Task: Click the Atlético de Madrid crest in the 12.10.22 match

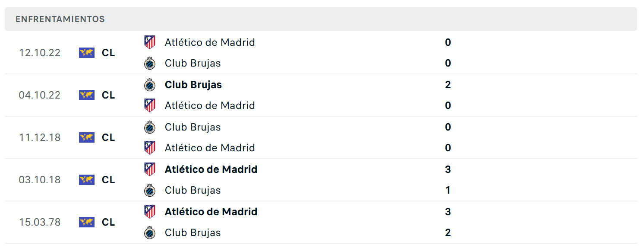Action: pyautogui.click(x=150, y=42)
